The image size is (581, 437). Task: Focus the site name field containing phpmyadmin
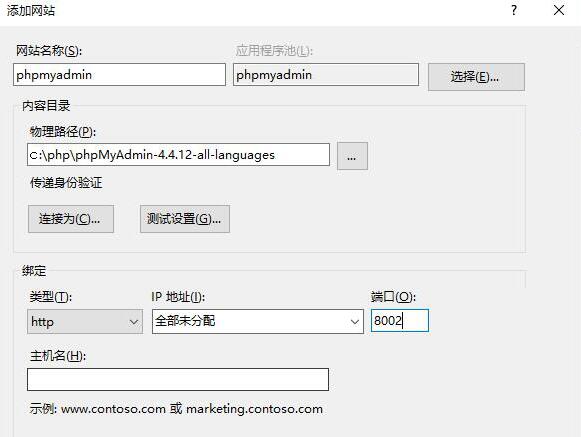(x=119, y=75)
